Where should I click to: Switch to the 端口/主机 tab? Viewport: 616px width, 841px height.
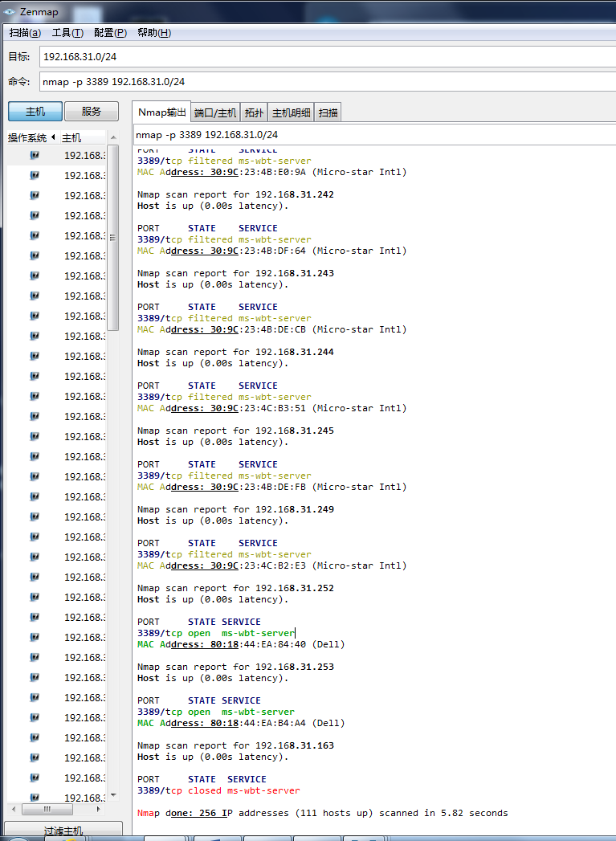[x=215, y=112]
